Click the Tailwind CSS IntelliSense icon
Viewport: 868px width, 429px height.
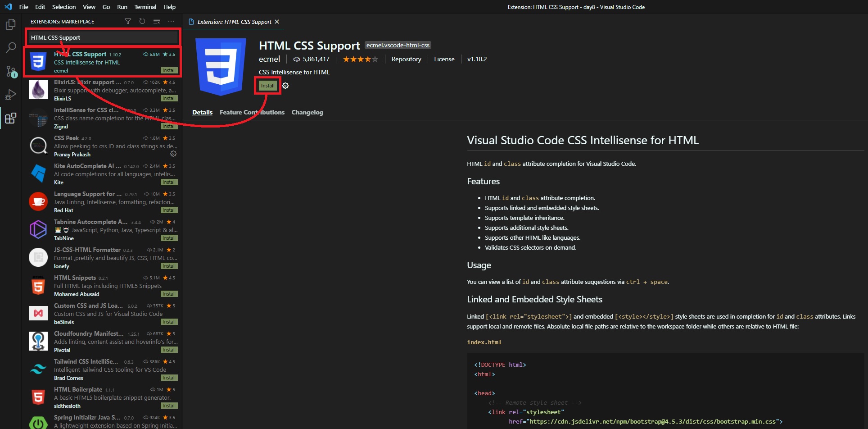tap(38, 370)
